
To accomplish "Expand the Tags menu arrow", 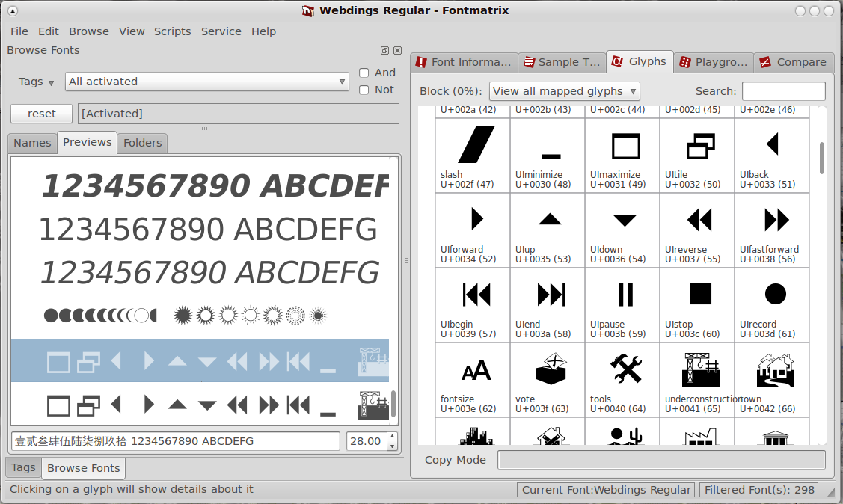I will [x=51, y=83].
